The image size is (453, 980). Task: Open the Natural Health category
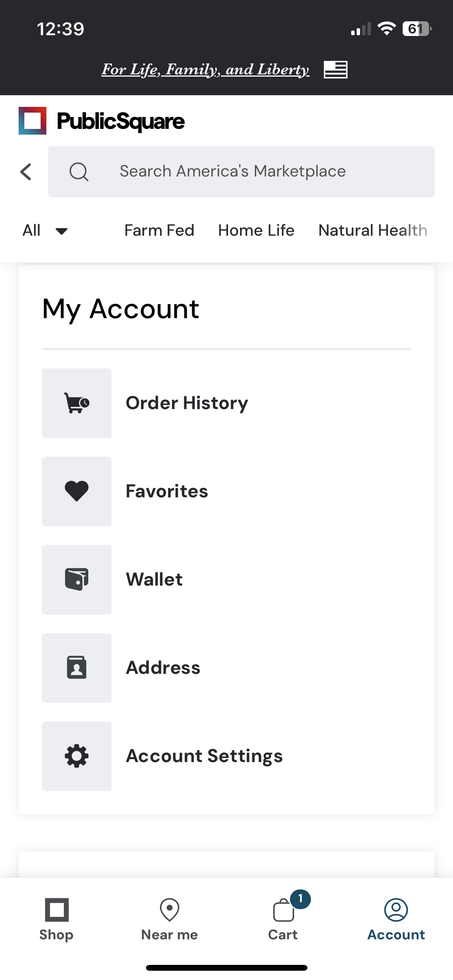click(x=373, y=230)
